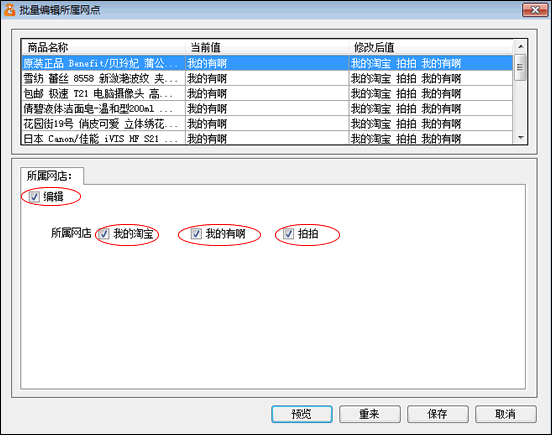Select the 所属网店 tab

coord(52,175)
